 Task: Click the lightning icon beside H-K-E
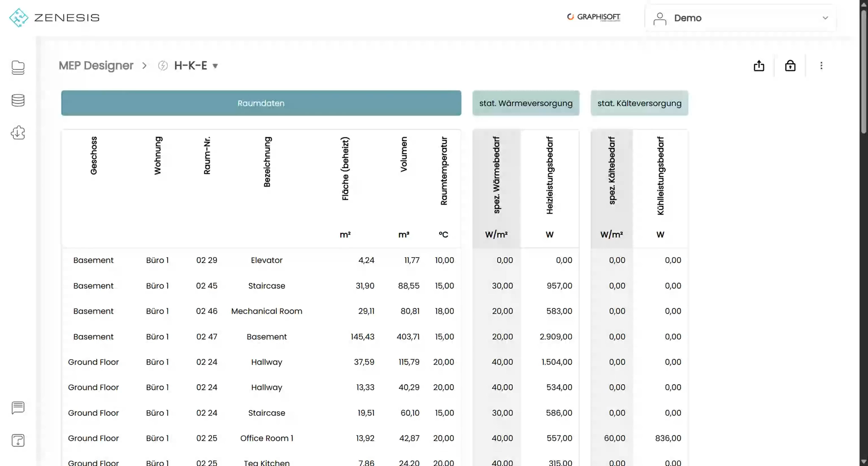(x=163, y=66)
